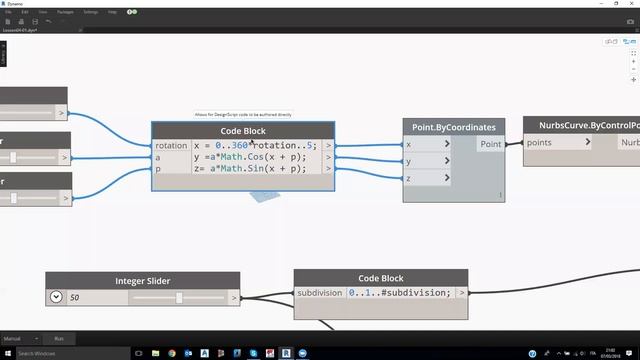This screenshot has height=360, width=640.
Task: Click the x input chevron on Point.ByCoordinates
Action: pyautogui.click(x=447, y=144)
